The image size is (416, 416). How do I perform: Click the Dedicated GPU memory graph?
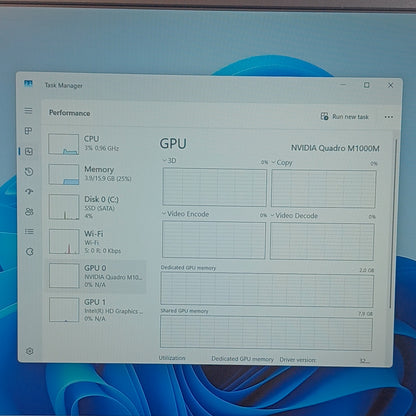267,289
